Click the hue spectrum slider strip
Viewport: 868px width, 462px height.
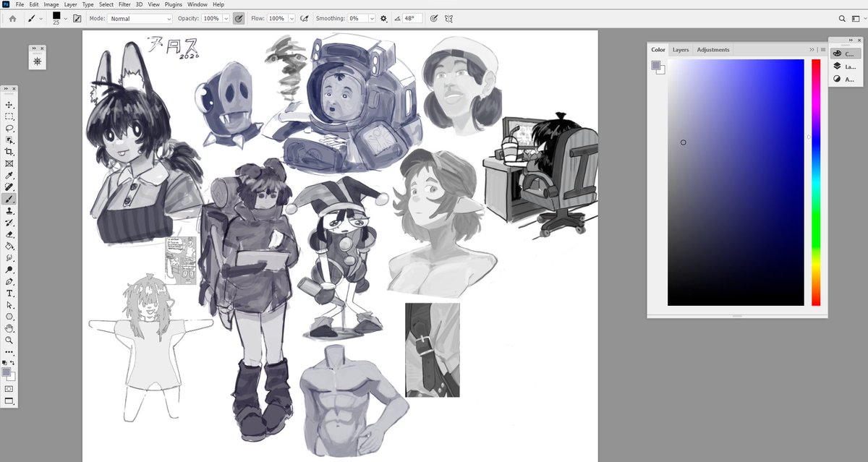[816, 182]
